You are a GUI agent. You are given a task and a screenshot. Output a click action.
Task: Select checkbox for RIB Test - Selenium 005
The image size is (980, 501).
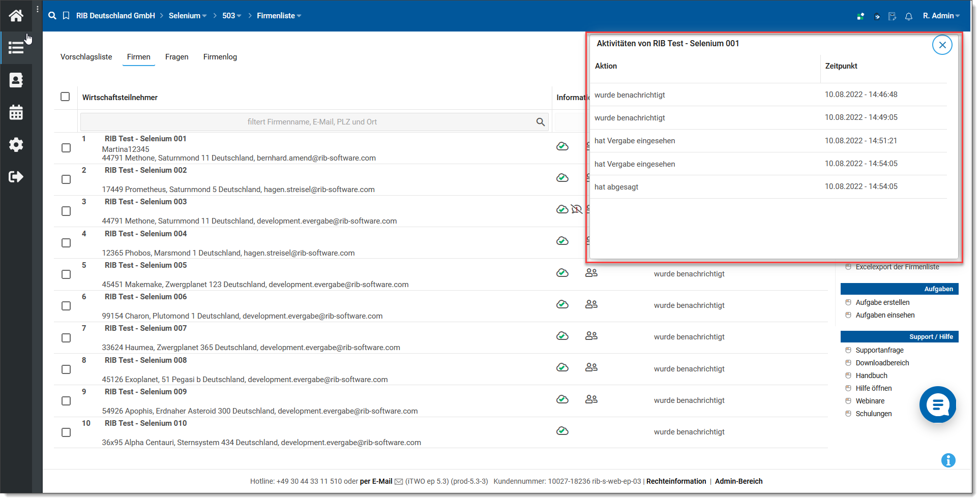pyautogui.click(x=66, y=274)
